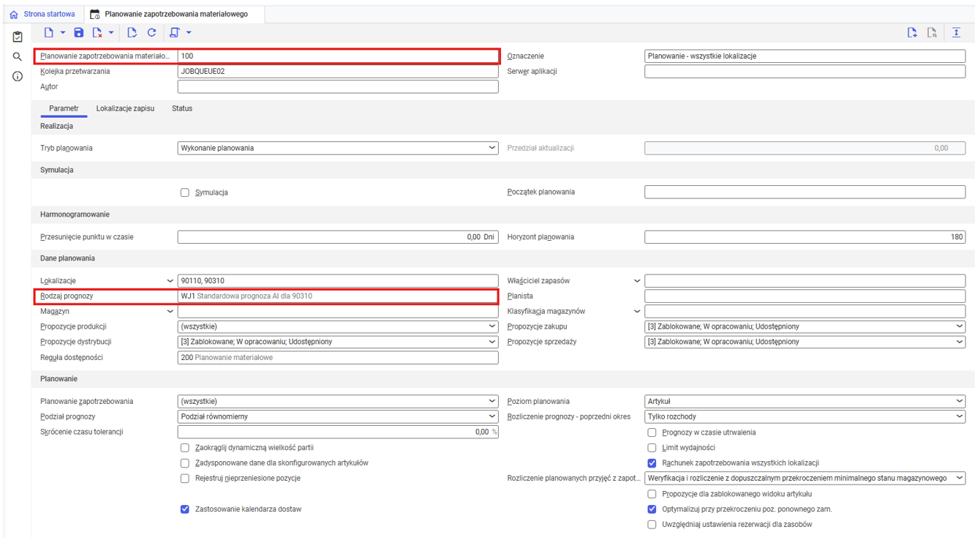Open the Lokalizacje zapisu tab
Viewport: 980px width, 543px height.
click(125, 108)
